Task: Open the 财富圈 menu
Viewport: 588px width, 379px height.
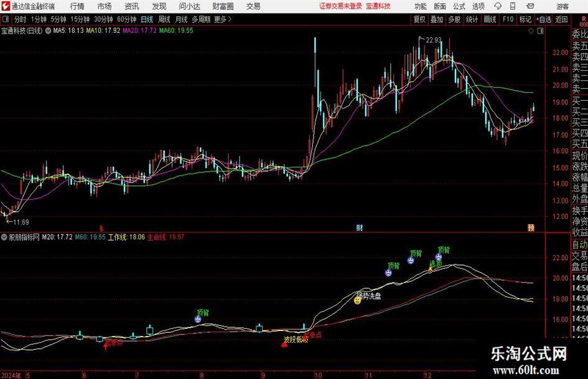Action: point(223,6)
